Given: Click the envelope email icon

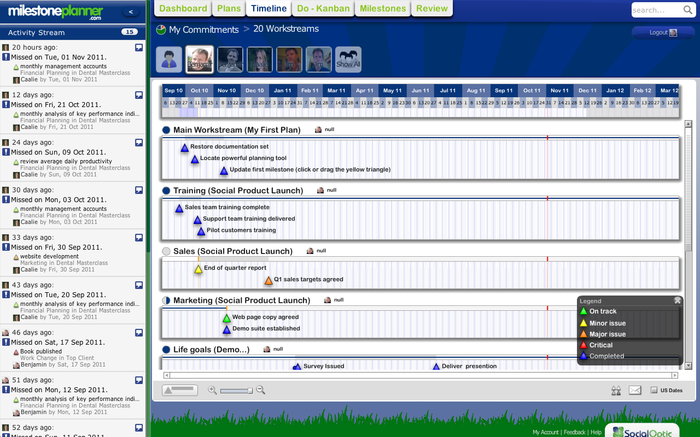Looking at the screenshot, I should coord(635,390).
